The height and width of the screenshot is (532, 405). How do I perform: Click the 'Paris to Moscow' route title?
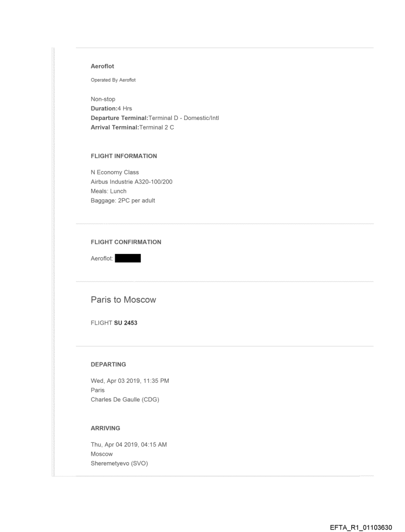tap(123, 300)
